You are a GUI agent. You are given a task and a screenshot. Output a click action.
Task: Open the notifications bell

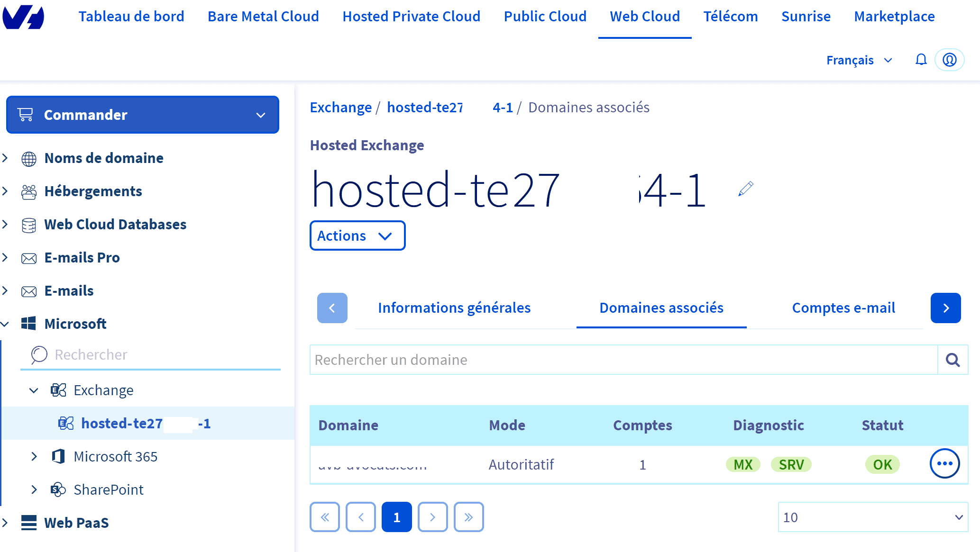[x=921, y=60]
